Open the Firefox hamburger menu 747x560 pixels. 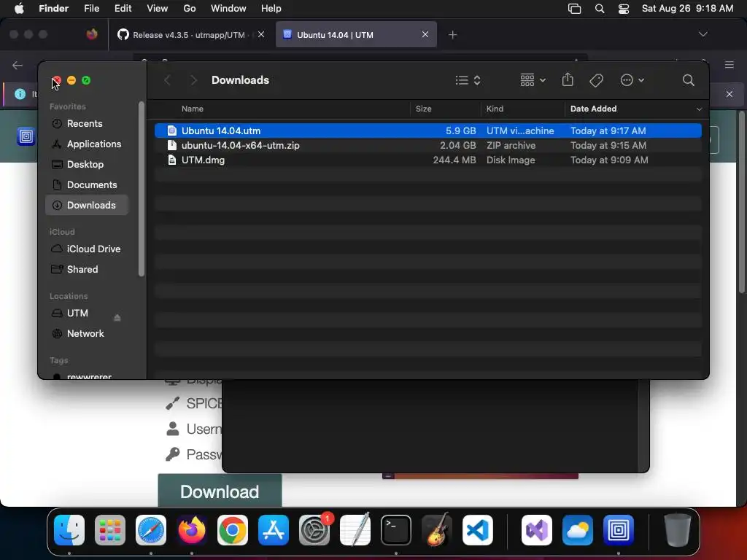(x=729, y=65)
